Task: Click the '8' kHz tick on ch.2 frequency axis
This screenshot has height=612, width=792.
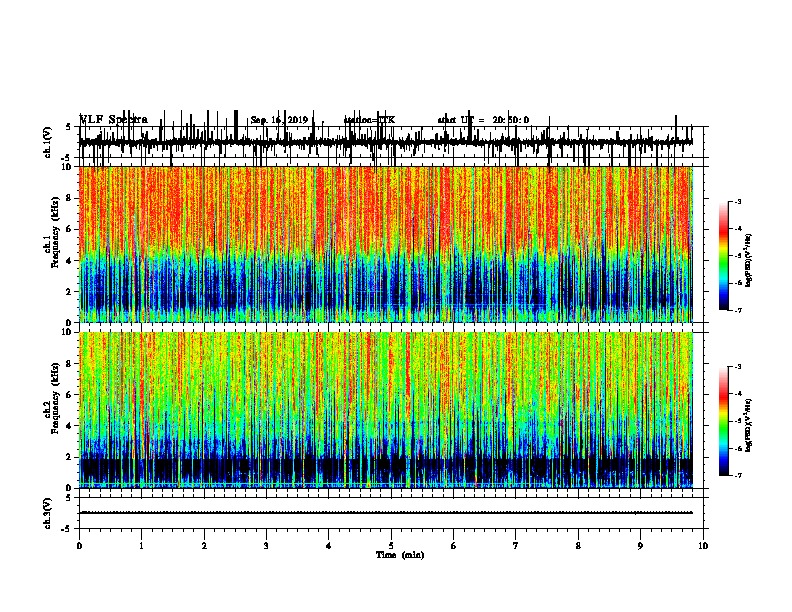Action: tap(70, 364)
